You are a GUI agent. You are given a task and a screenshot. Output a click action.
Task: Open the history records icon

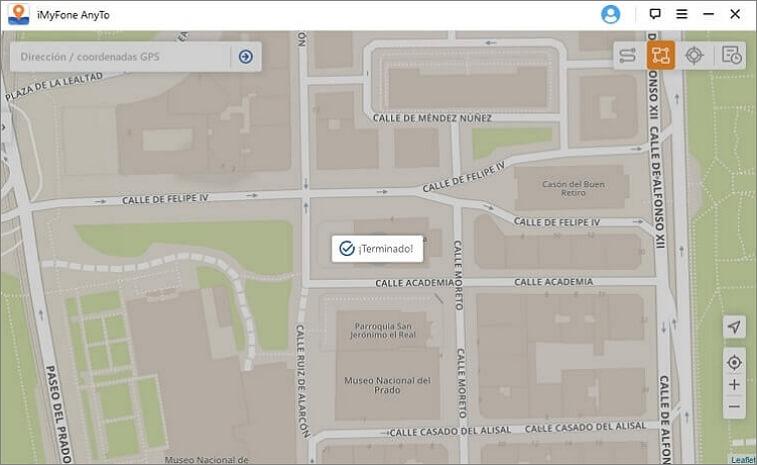(x=731, y=56)
